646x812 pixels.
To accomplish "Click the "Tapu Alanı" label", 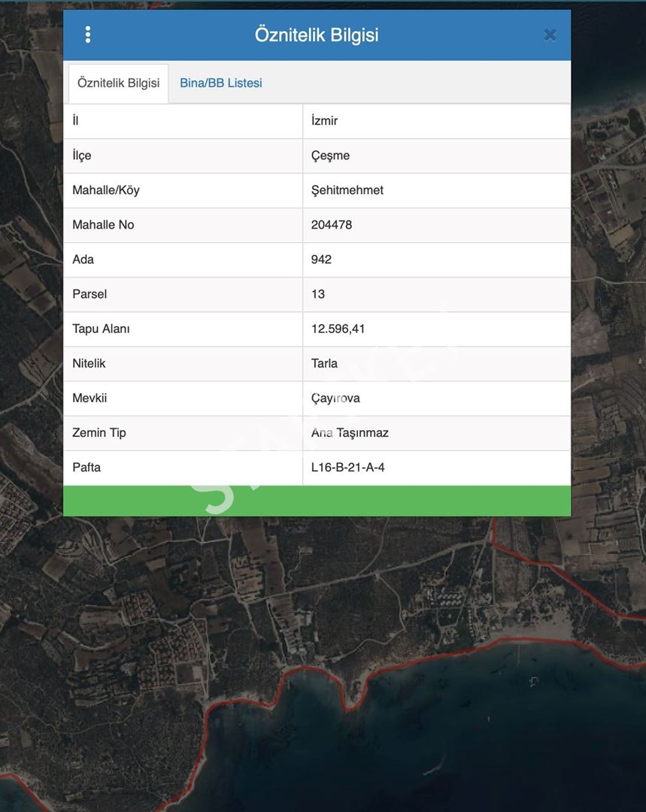I will [101, 329].
